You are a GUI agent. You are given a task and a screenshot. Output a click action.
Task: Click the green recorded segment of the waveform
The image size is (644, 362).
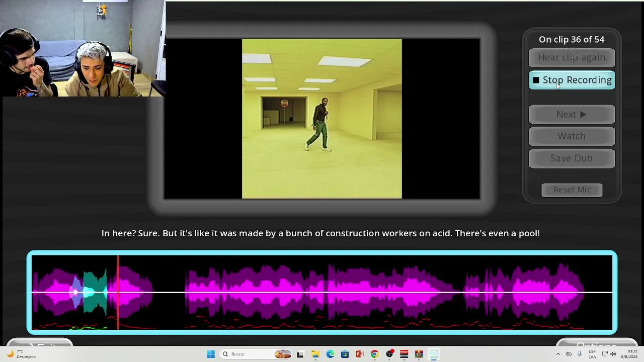pos(95,292)
